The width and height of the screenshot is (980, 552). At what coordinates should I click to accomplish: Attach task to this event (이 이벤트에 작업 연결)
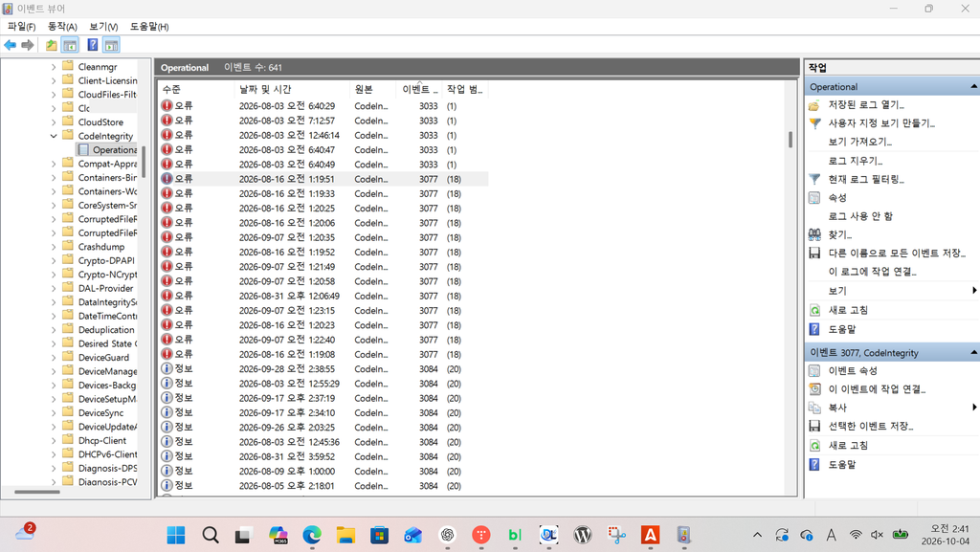point(877,389)
